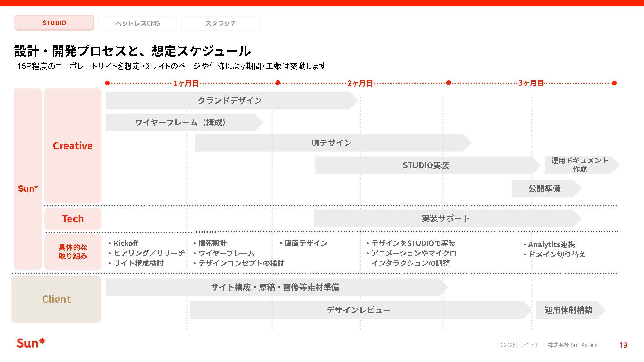Click the red timeline dot before 2ヶ月目
Image resolution: width=644 pixels, height=362 pixels.
[x=278, y=83]
